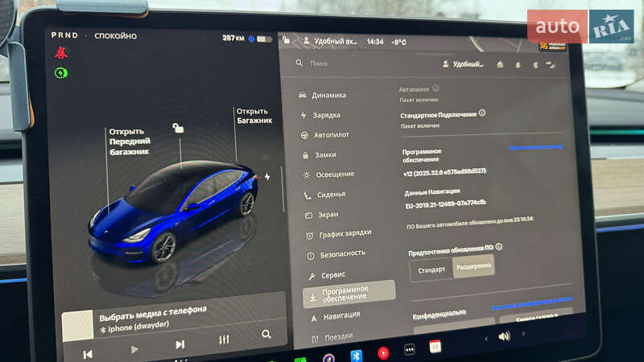Open the Сервис settings menu
The image size is (644, 362).
pos(327,275)
